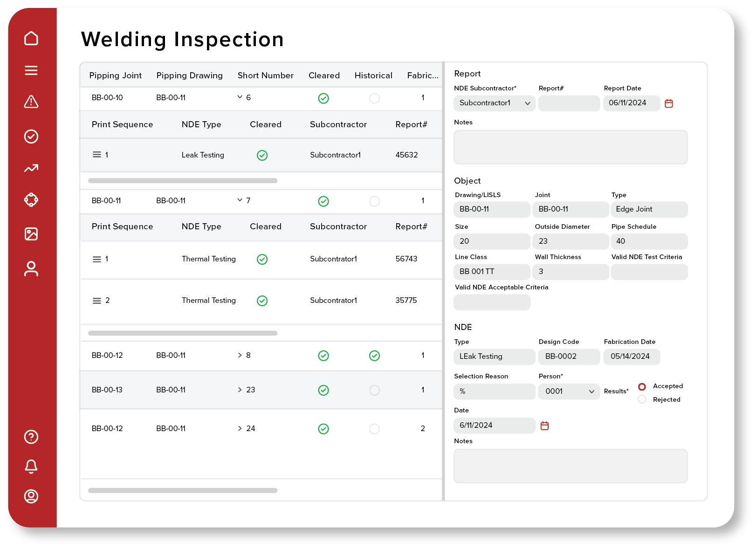Image resolution: width=756 pixels, height=549 pixels.
Task: Open the Person dropdown showing 0001
Action: coord(592,391)
